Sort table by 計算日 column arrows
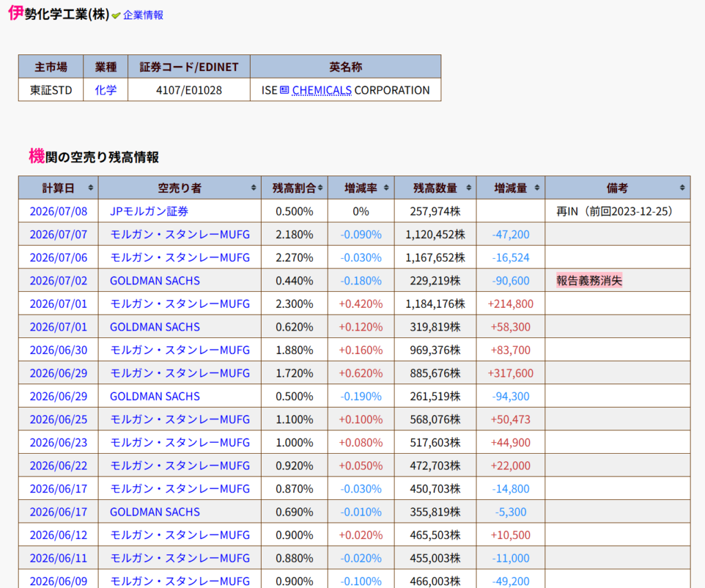This screenshot has width=705, height=588. tap(90, 188)
